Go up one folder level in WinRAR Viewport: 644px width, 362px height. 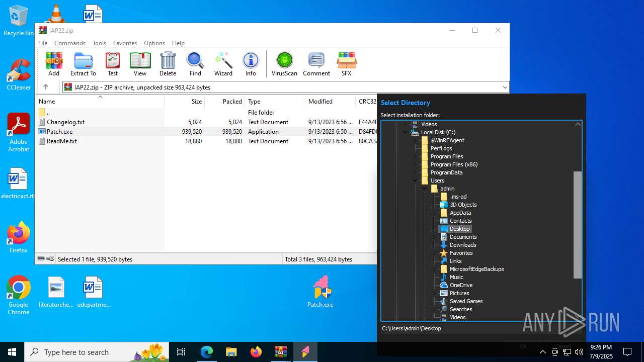tap(46, 87)
